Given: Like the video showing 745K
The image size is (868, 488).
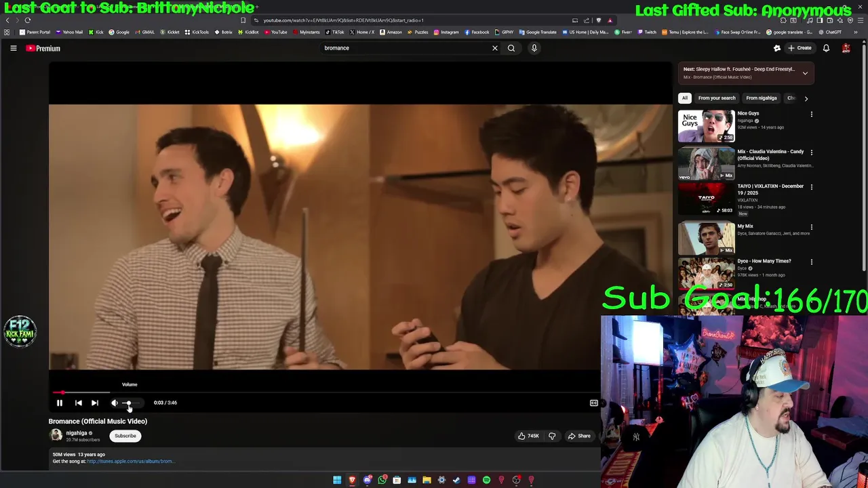Looking at the screenshot, I should (528, 436).
